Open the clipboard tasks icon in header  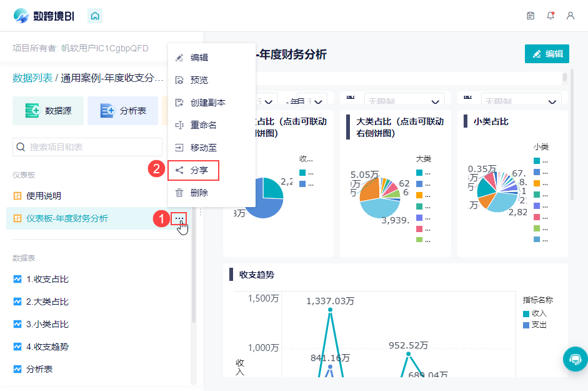coord(531,16)
